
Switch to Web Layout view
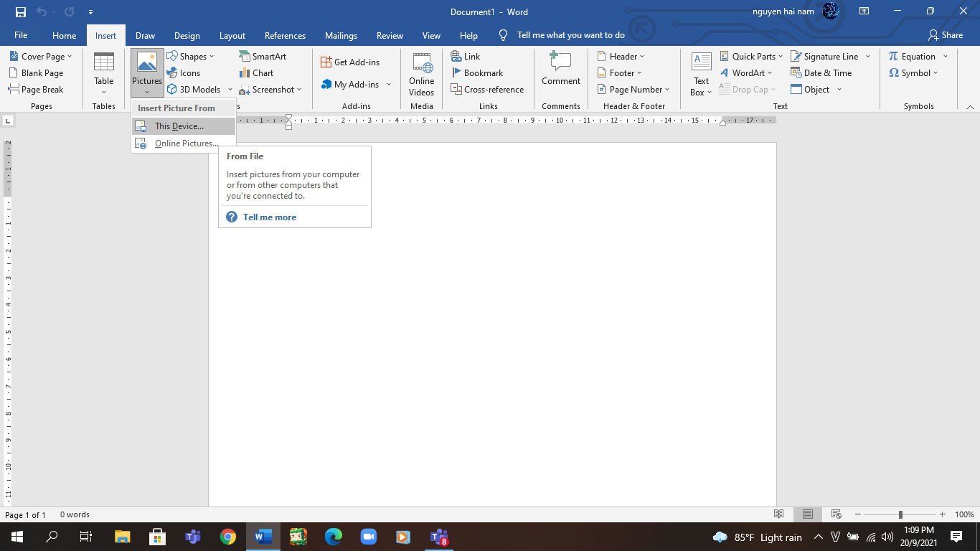point(836,514)
